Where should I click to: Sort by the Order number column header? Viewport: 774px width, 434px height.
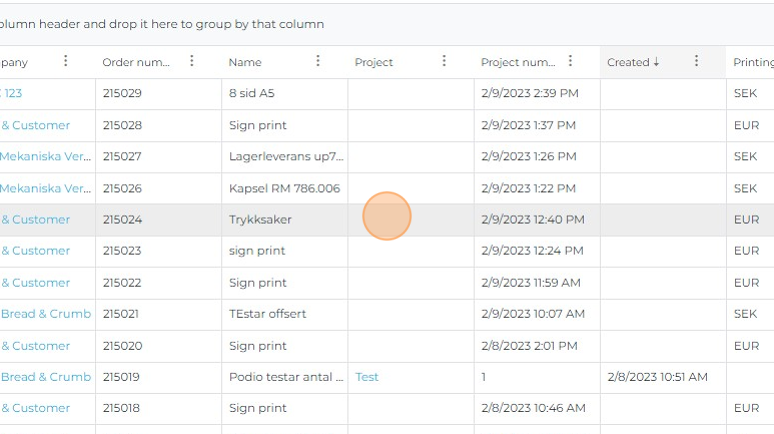[136, 62]
